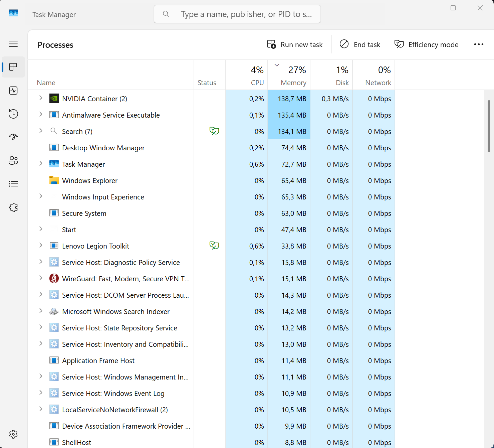Screen dimensions: 494x448
Task: Sort processes by Name column
Action: (111, 75)
